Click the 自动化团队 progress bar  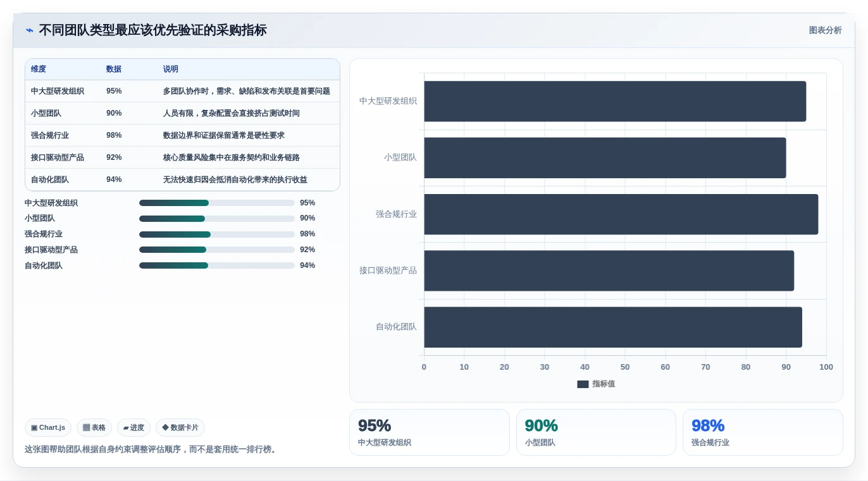(x=217, y=265)
